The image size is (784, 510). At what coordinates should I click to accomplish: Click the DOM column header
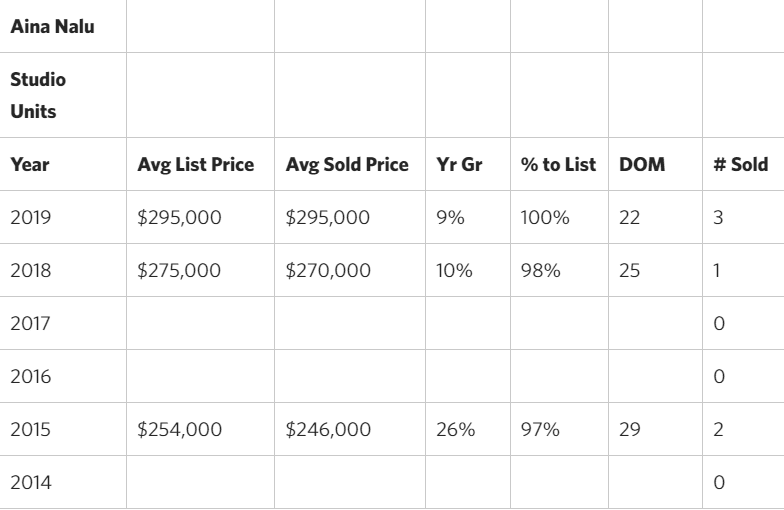click(x=656, y=164)
